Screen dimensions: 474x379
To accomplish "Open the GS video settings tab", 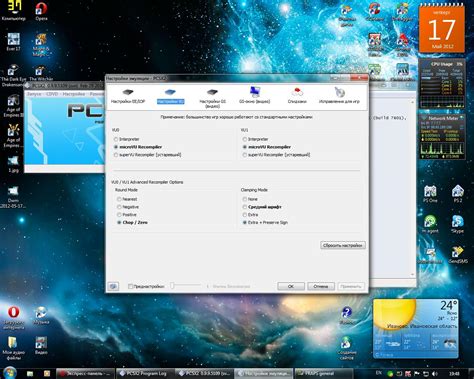I will 212,98.
